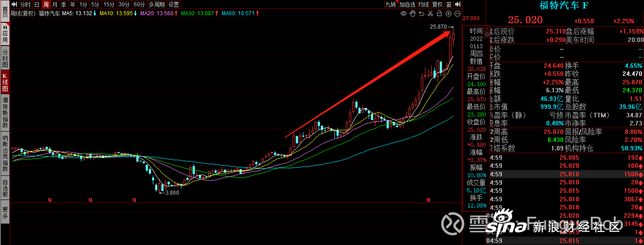Open the 自选股 sidebar tab
Image resolution: width=644 pixels, height=245 pixels.
pyautogui.click(x=5, y=188)
